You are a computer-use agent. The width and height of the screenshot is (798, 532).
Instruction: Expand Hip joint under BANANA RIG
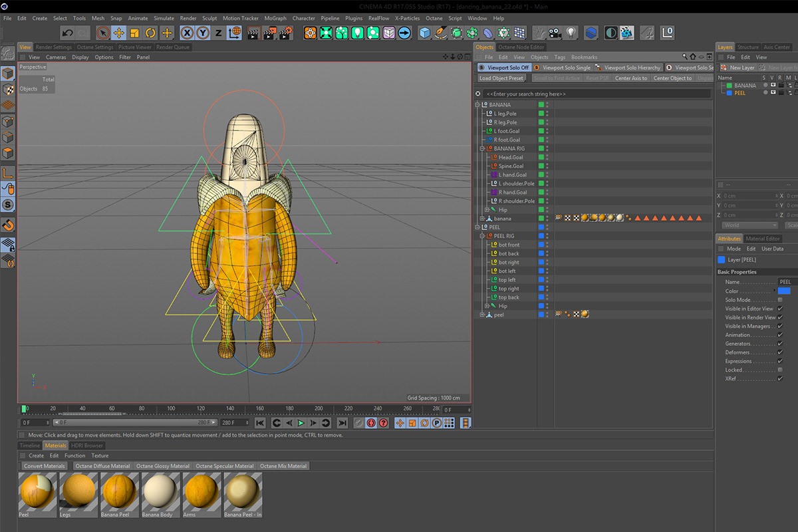(487, 210)
